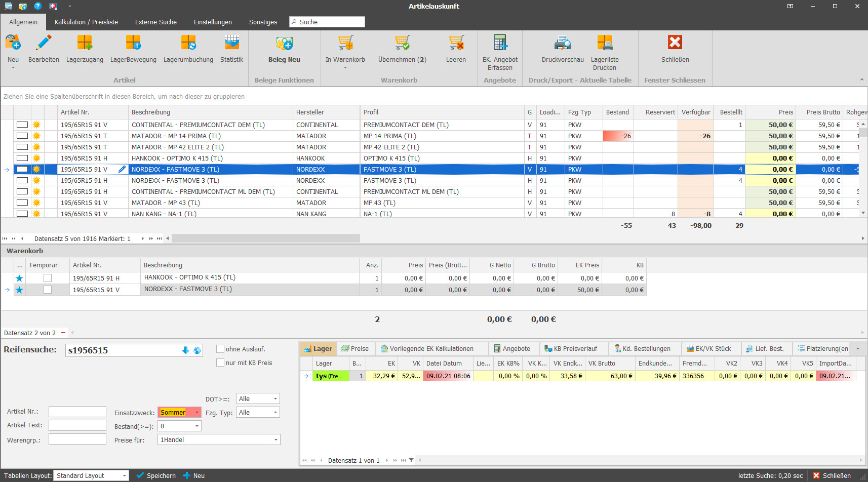Click the Artikel Nr. filter input
The image size is (868, 482).
pos(77,412)
